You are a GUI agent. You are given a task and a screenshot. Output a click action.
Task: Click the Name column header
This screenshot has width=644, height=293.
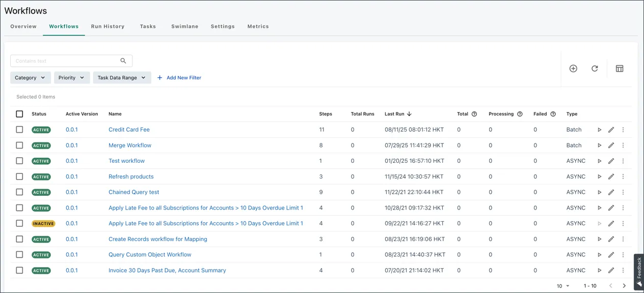(x=115, y=114)
